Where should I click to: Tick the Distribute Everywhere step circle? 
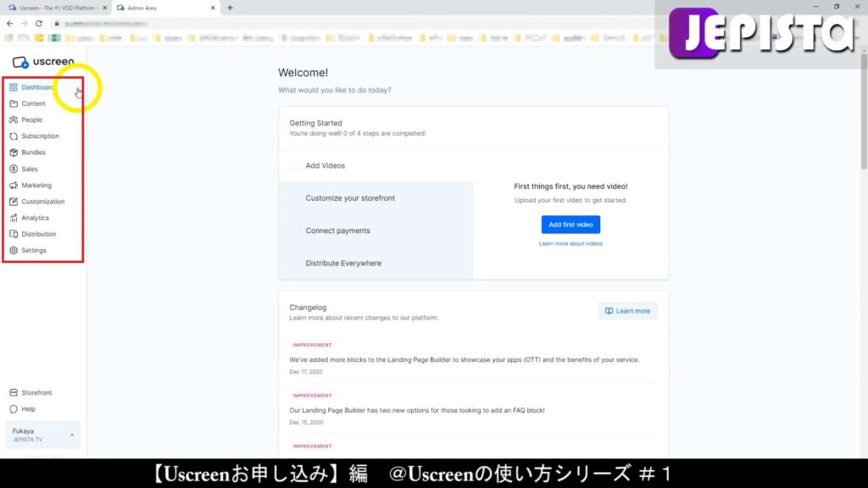[296, 263]
